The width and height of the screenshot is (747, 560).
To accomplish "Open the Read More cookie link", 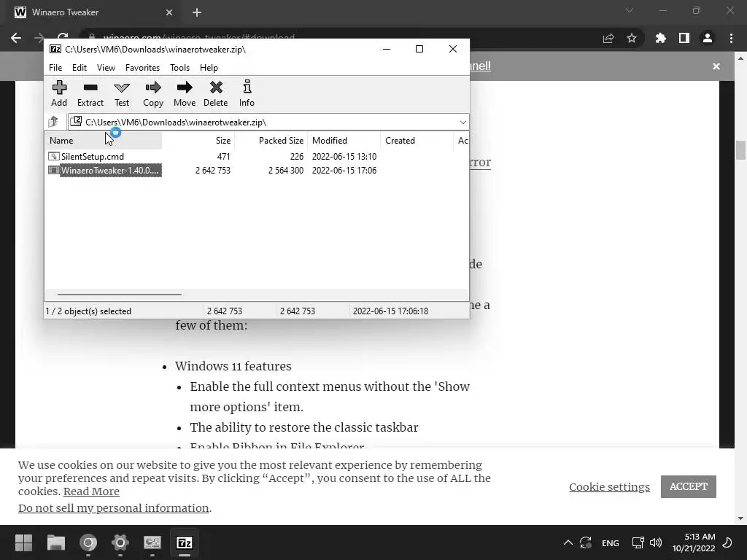I will 91,491.
